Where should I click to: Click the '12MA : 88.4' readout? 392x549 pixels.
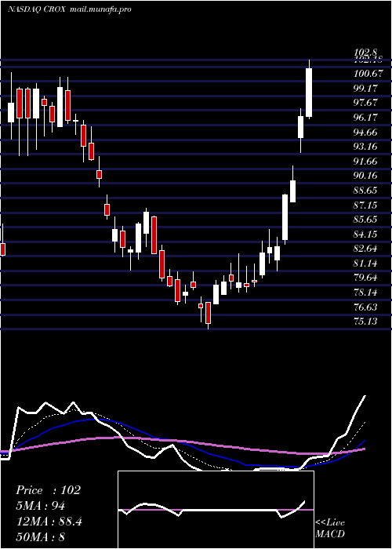pyautogui.click(x=49, y=522)
